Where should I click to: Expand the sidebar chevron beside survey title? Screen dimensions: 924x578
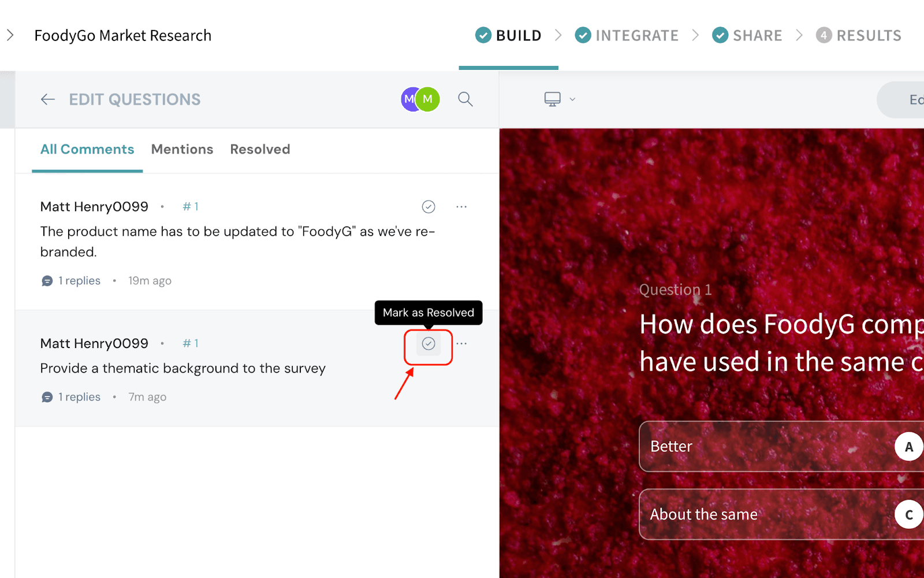pos(10,36)
